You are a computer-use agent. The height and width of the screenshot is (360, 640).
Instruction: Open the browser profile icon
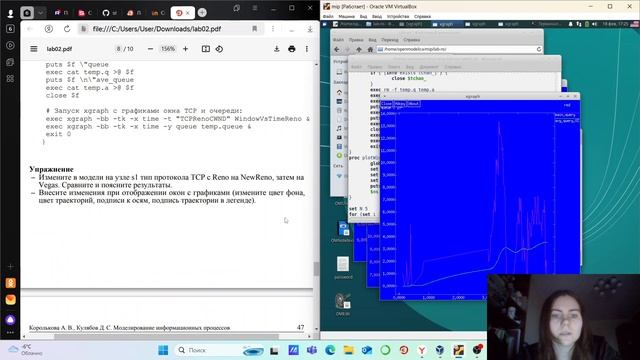(10, 13)
